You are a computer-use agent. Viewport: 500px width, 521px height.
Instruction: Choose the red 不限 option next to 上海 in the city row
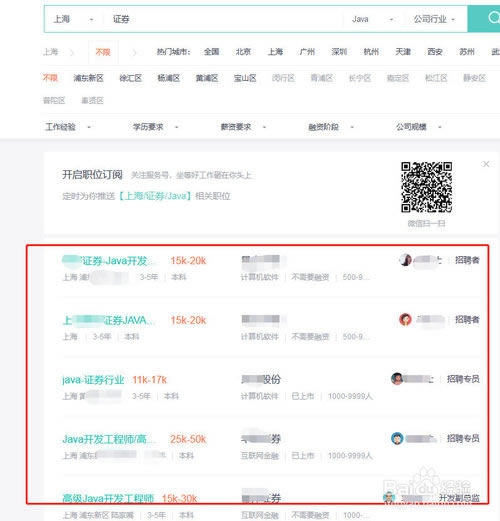[x=103, y=52]
